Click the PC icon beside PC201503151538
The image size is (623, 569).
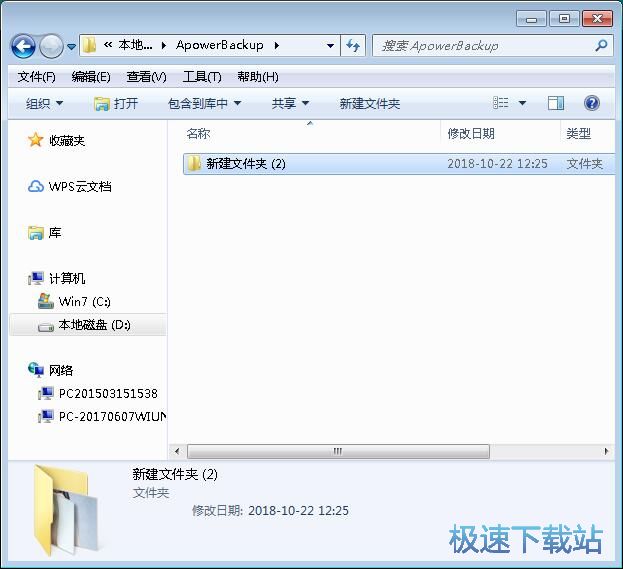(46, 393)
